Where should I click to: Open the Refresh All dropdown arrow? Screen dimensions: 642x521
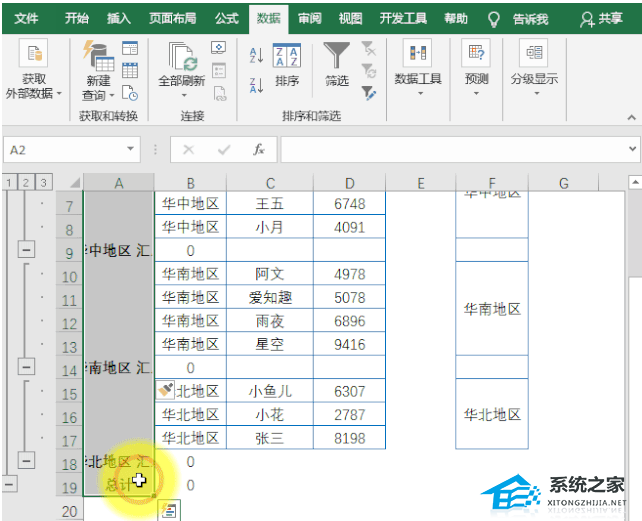184,95
